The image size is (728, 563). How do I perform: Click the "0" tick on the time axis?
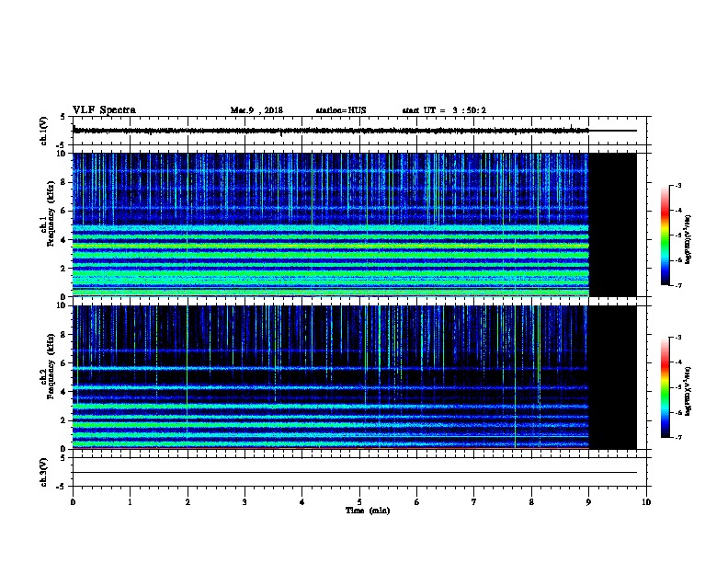click(x=73, y=502)
